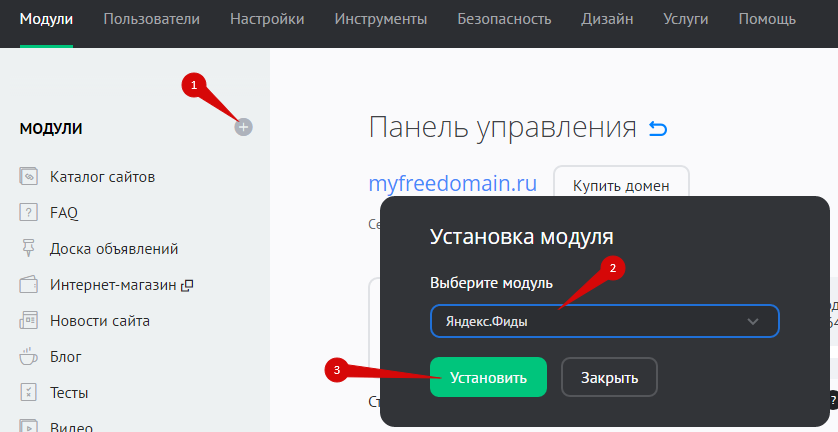
Task: Click the Каталог сайтов sidebar icon
Action: point(28,177)
